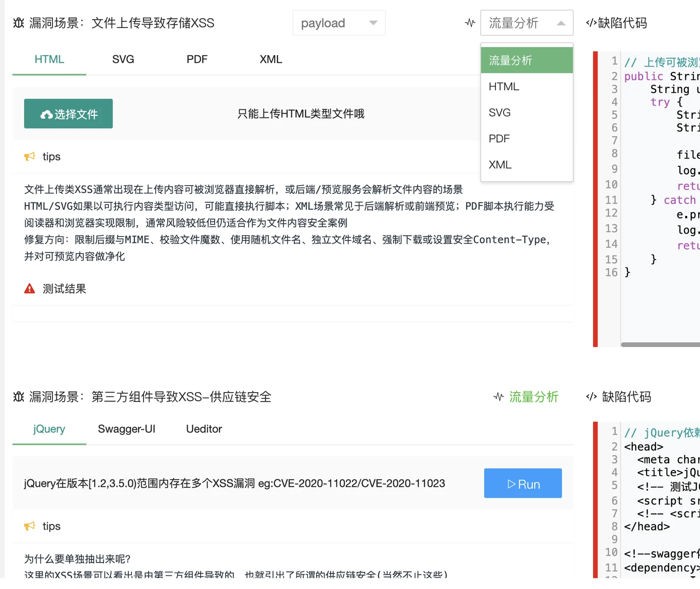Click the pulse icon left of the 流量分析 dropdown

tap(470, 23)
